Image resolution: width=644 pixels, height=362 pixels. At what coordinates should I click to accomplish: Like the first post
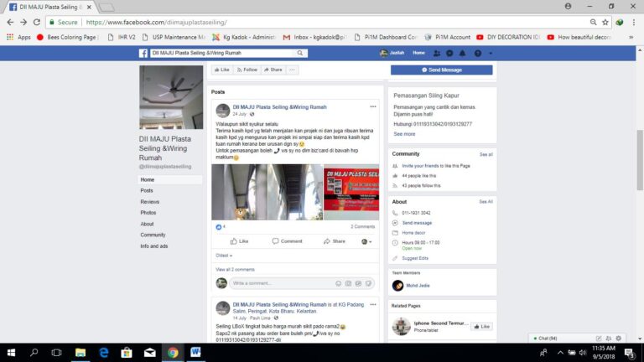[x=240, y=241]
